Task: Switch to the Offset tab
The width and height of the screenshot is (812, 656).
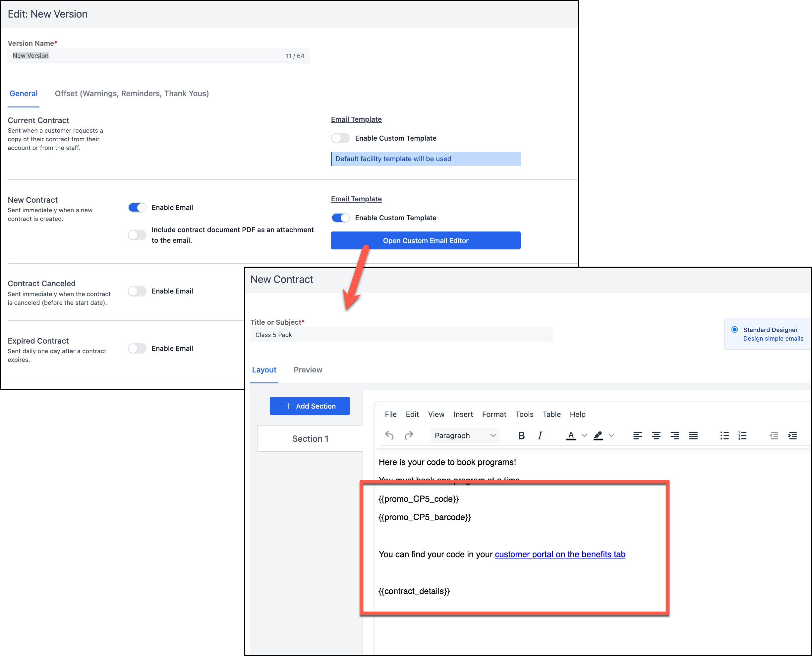Action: 132,93
